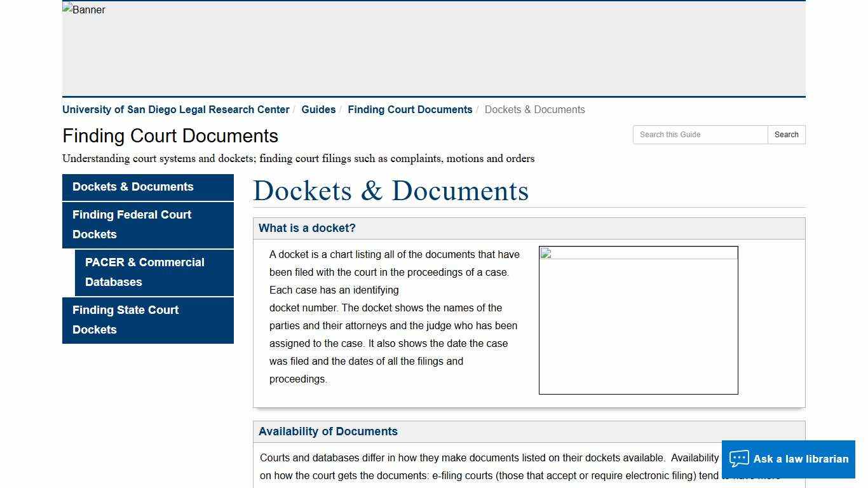Open the Finding Federal Court Dockets section
Screen dimensions: 868x488
click(x=132, y=224)
